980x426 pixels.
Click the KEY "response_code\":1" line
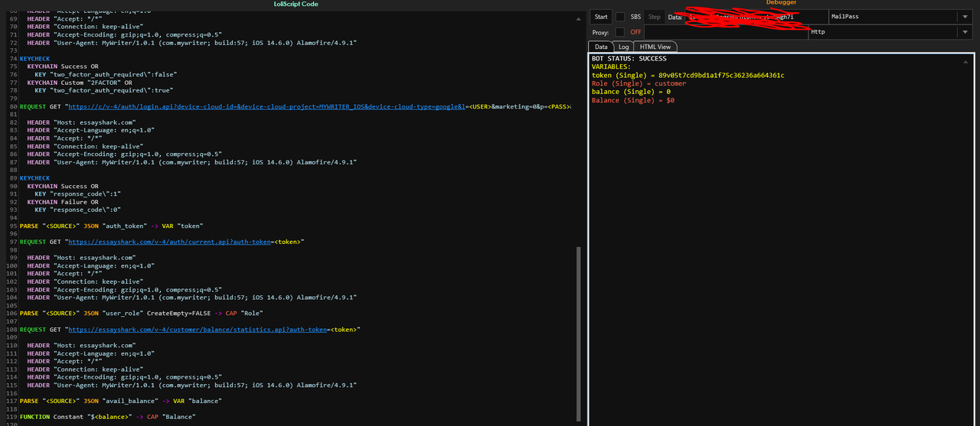(77, 194)
